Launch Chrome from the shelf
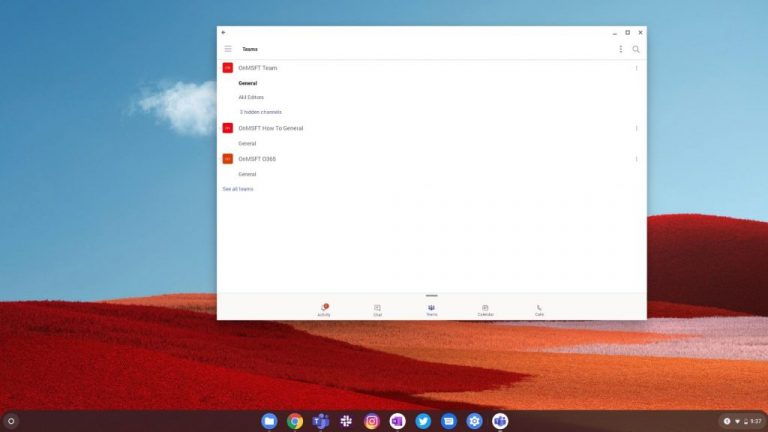 [x=295, y=421]
